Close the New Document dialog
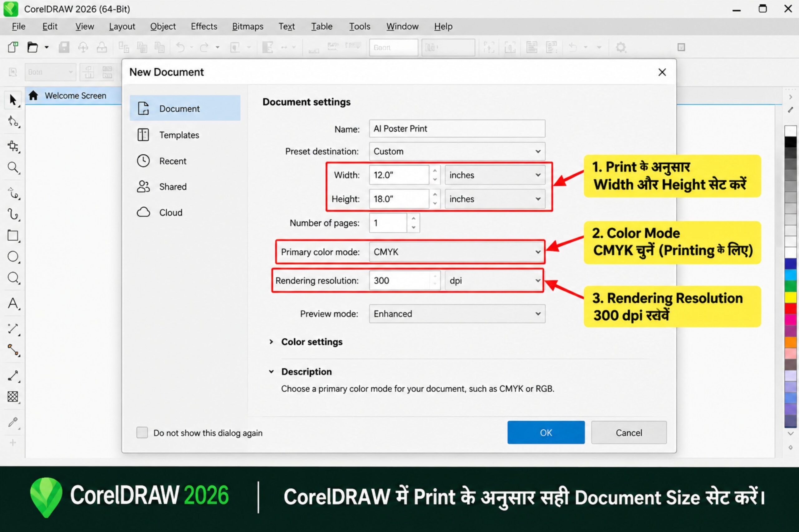Viewport: 799px width, 532px height. tap(662, 72)
